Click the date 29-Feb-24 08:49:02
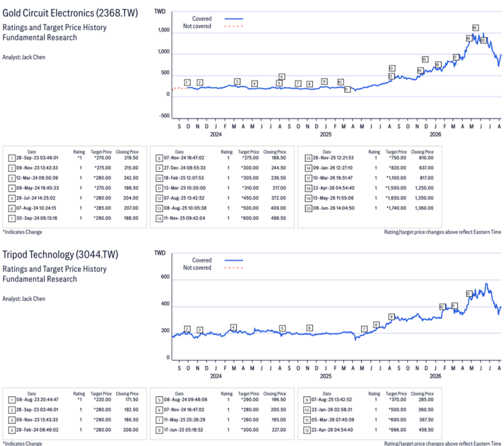This screenshot has height=446, width=504. [38, 430]
